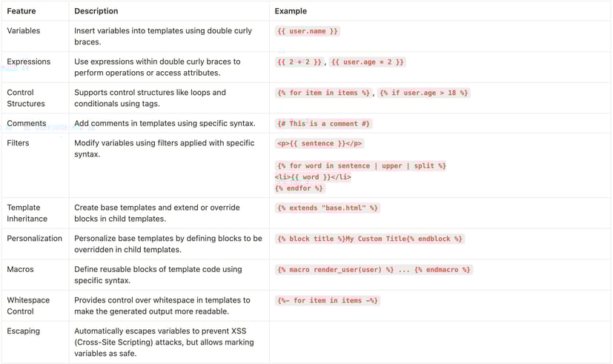Click the endmacro code snippet
This screenshot has height=364, width=613.
point(443,270)
